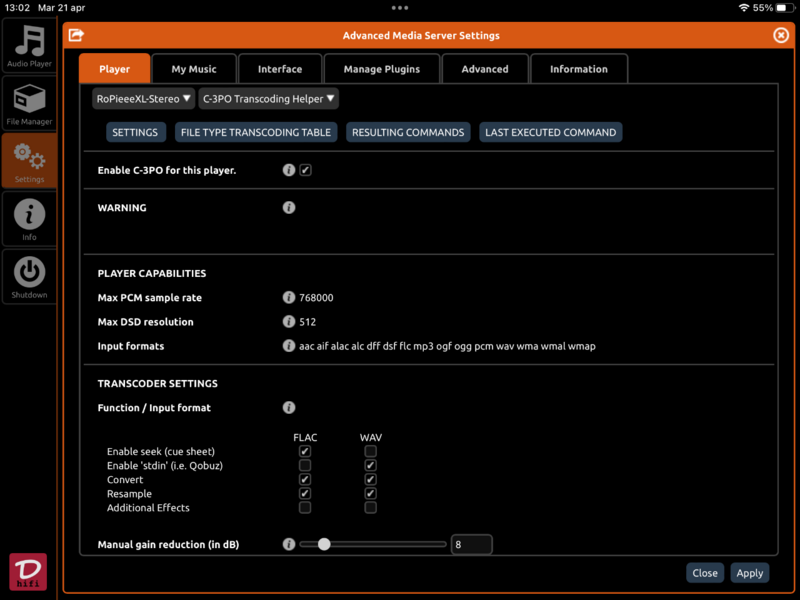Screen dimensions: 800x600
Task: Toggle Enable seek (cue sheet) for WAV
Action: tap(370, 451)
